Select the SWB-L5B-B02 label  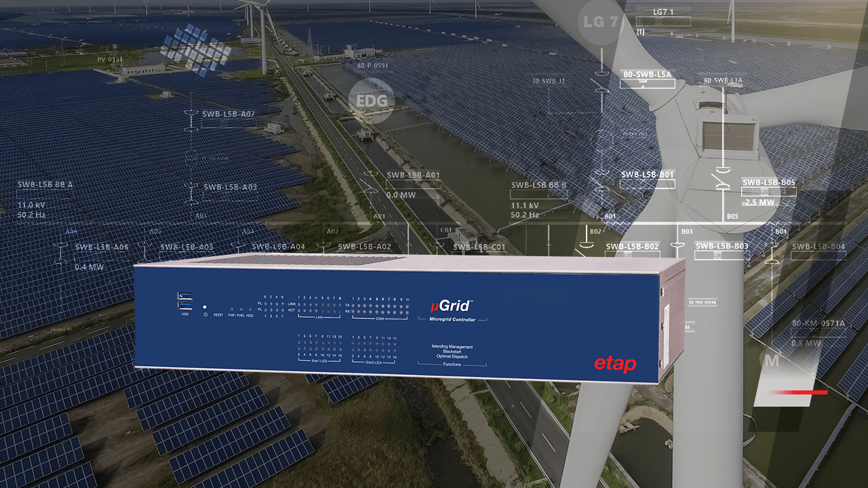point(632,247)
